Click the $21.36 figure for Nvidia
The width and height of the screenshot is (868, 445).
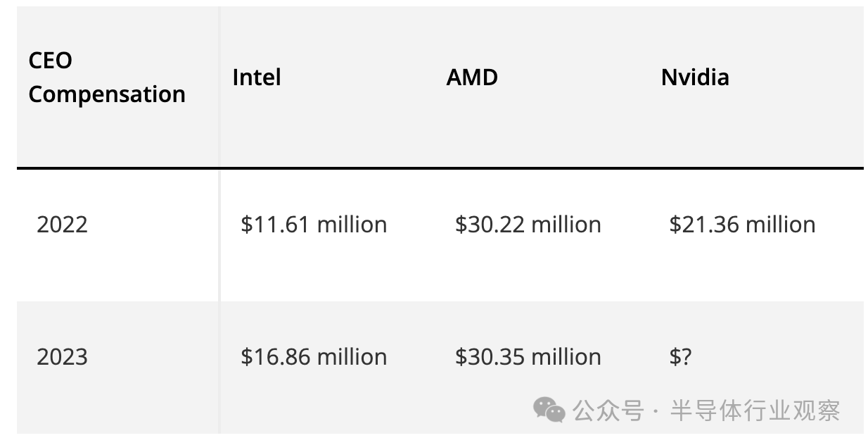pyautogui.click(x=704, y=225)
